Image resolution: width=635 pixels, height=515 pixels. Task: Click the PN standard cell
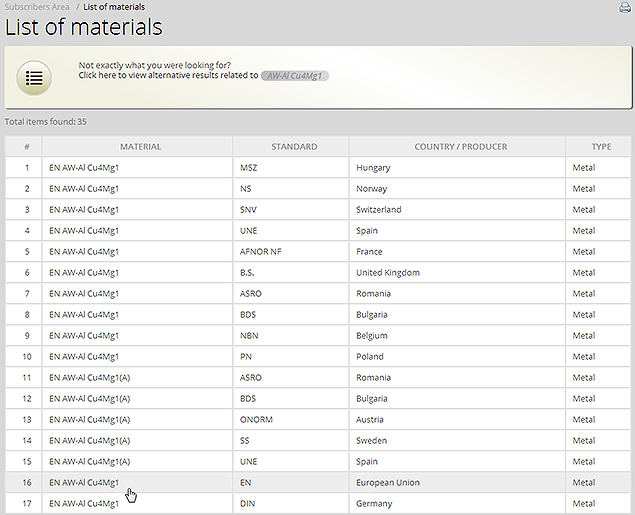tap(291, 357)
